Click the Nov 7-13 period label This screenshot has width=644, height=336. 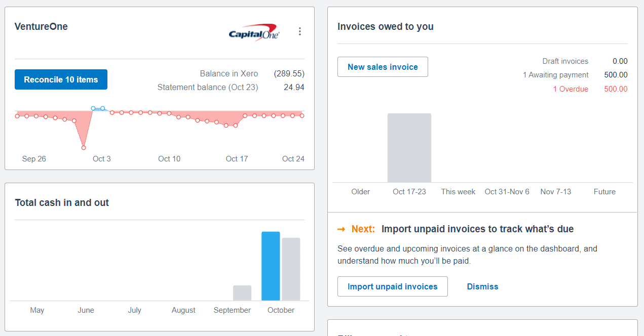click(556, 192)
